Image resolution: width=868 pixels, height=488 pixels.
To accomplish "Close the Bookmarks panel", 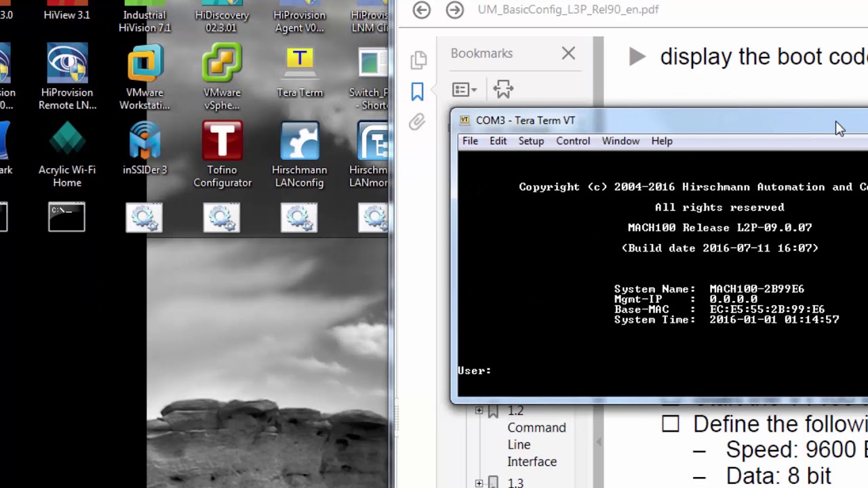I will (x=568, y=53).
